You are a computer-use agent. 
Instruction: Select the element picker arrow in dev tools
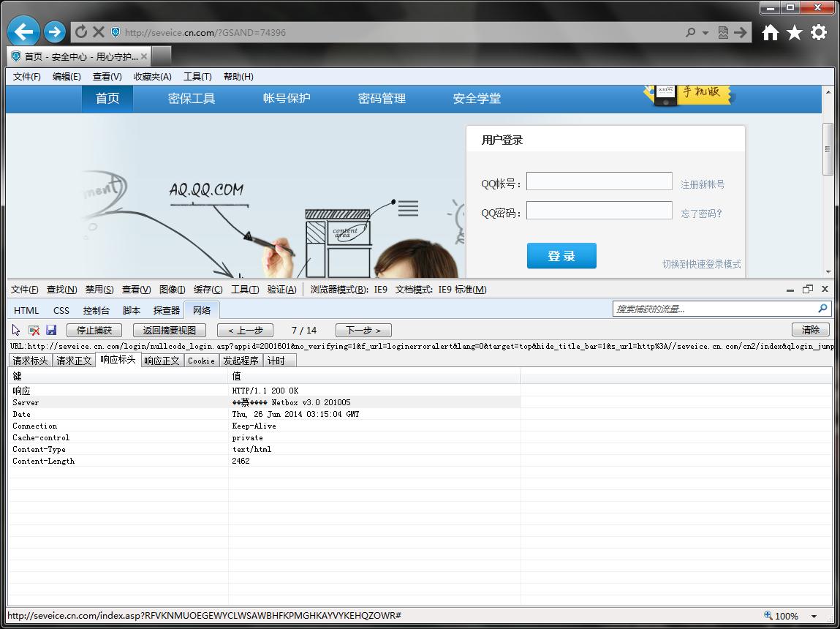pos(16,330)
